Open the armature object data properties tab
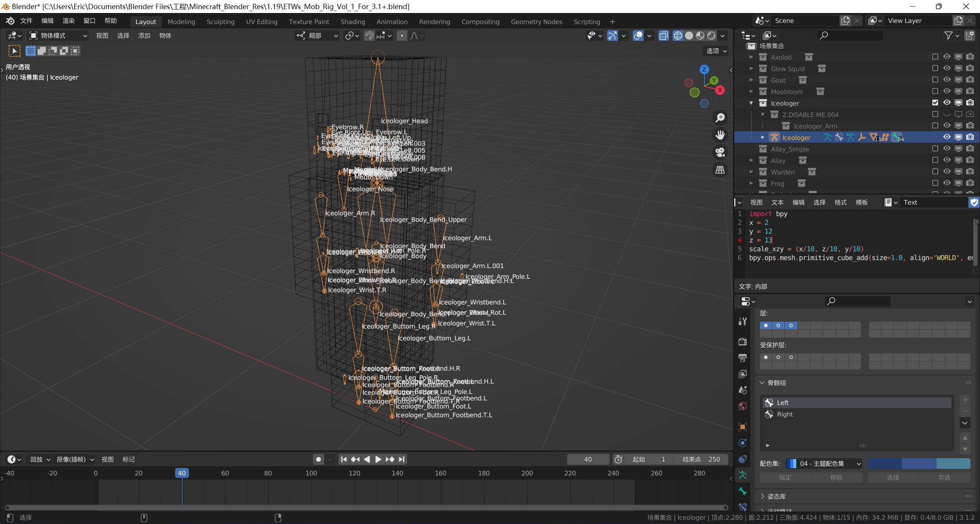Viewport: 980px width, 524px height. coord(743,475)
